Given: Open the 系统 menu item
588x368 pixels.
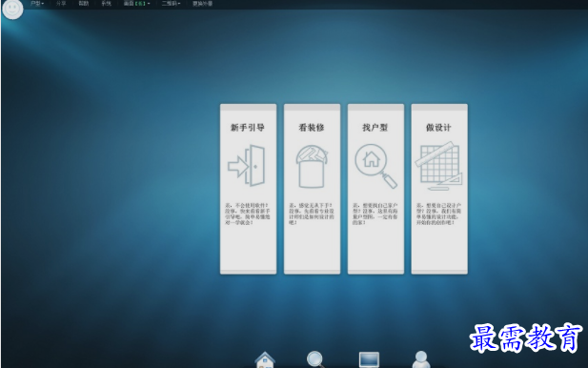Looking at the screenshot, I should coord(107,4).
